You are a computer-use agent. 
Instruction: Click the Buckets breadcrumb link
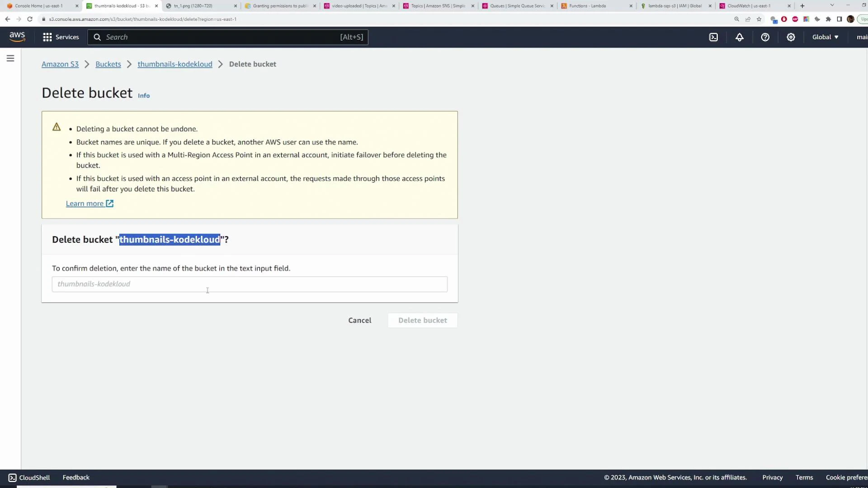(x=108, y=64)
